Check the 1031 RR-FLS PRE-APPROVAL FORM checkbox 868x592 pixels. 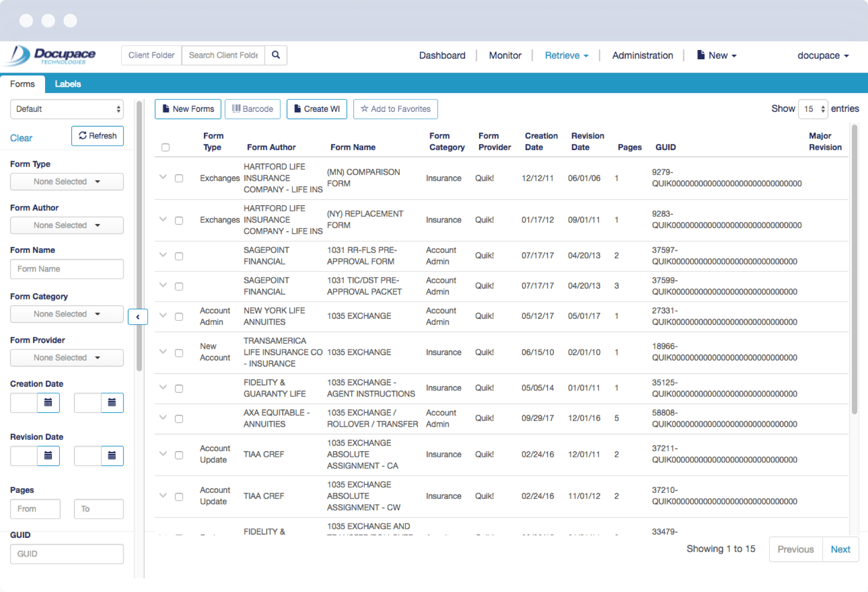click(179, 256)
